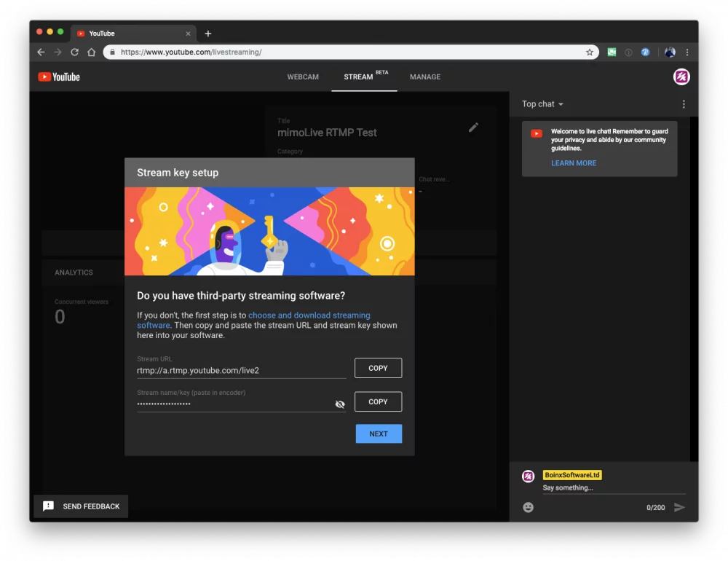Click the Say something chat input

pyautogui.click(x=614, y=487)
